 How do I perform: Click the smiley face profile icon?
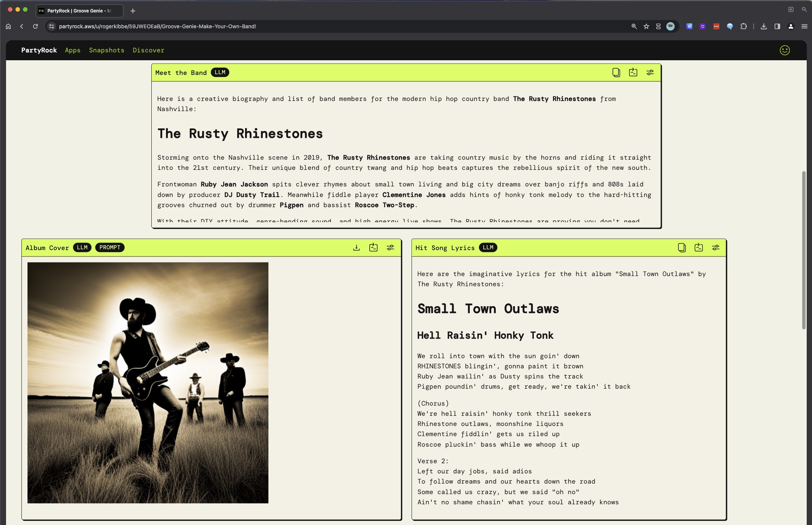(785, 50)
